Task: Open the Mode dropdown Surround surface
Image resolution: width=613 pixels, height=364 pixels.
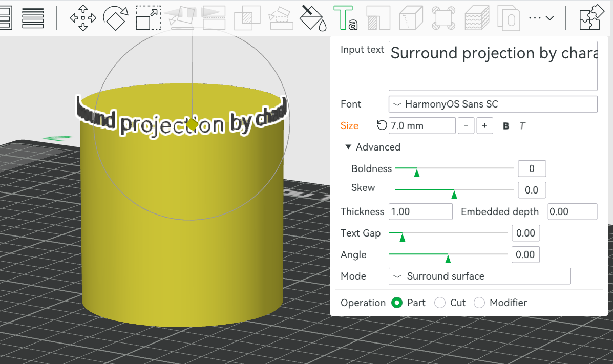Action: point(480,276)
